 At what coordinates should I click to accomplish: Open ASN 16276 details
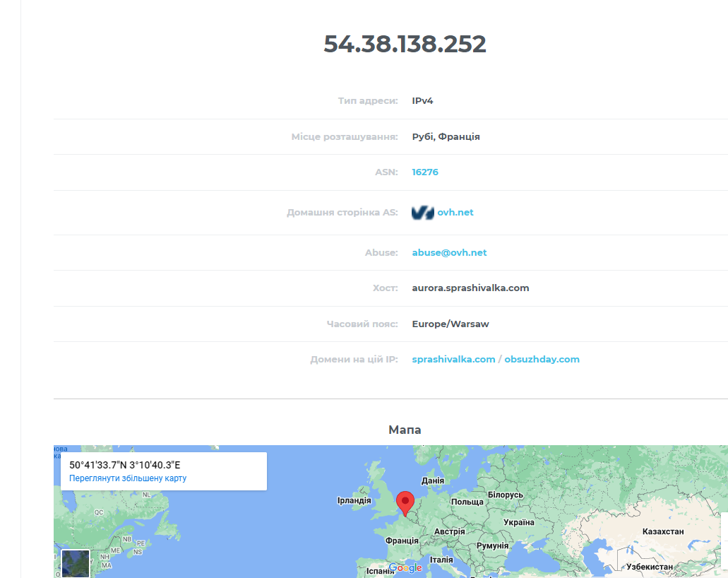(x=425, y=172)
